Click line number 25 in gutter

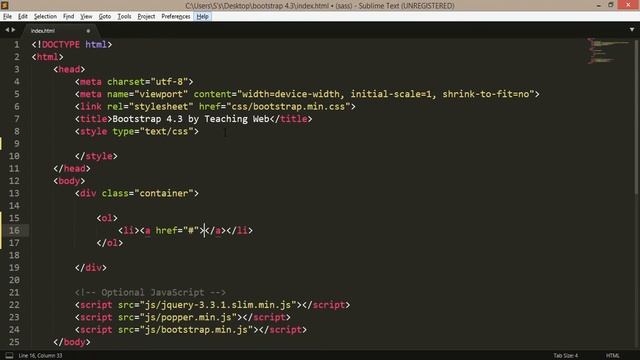click(x=14, y=342)
